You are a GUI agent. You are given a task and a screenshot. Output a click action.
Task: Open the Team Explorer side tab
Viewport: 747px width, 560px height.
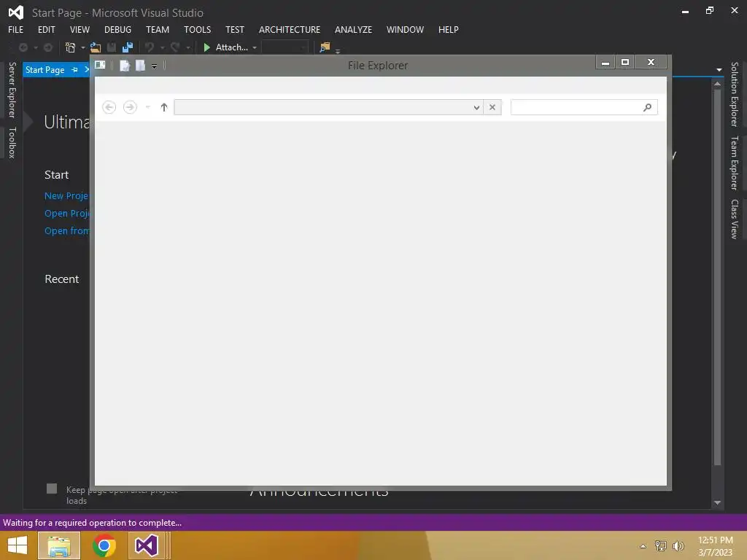735,163
